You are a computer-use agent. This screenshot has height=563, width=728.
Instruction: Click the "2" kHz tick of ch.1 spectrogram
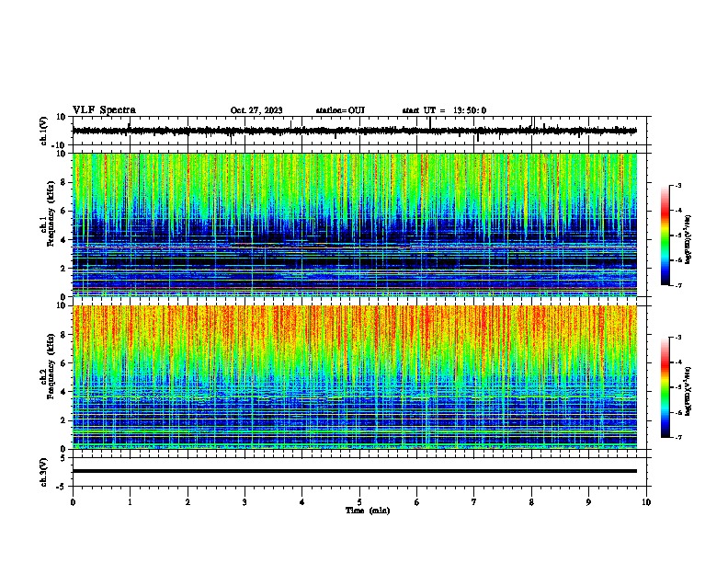[x=63, y=269]
